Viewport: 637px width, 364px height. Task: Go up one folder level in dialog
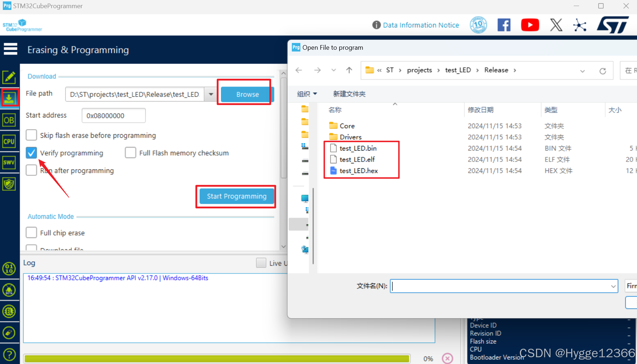(x=349, y=70)
